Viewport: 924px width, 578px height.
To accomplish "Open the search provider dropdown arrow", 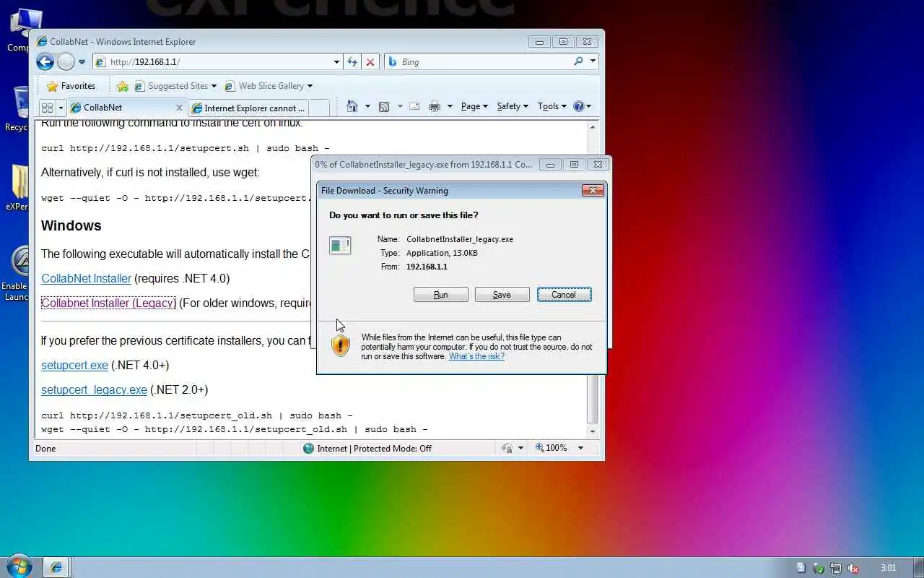I will tap(593, 62).
